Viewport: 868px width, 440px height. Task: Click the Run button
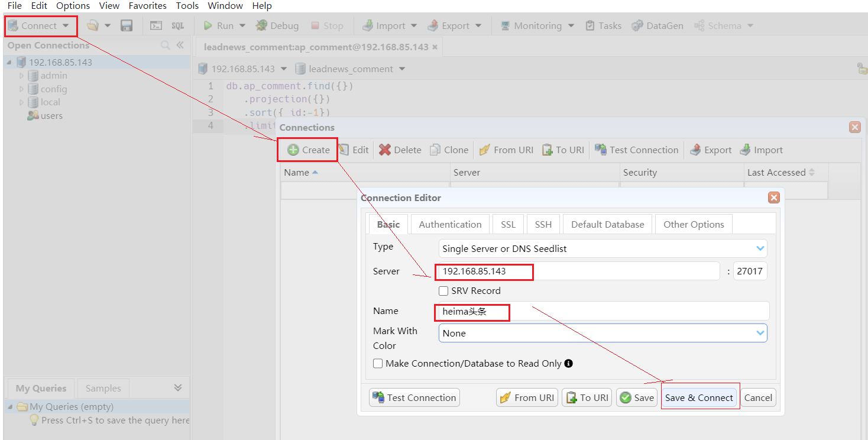click(219, 26)
